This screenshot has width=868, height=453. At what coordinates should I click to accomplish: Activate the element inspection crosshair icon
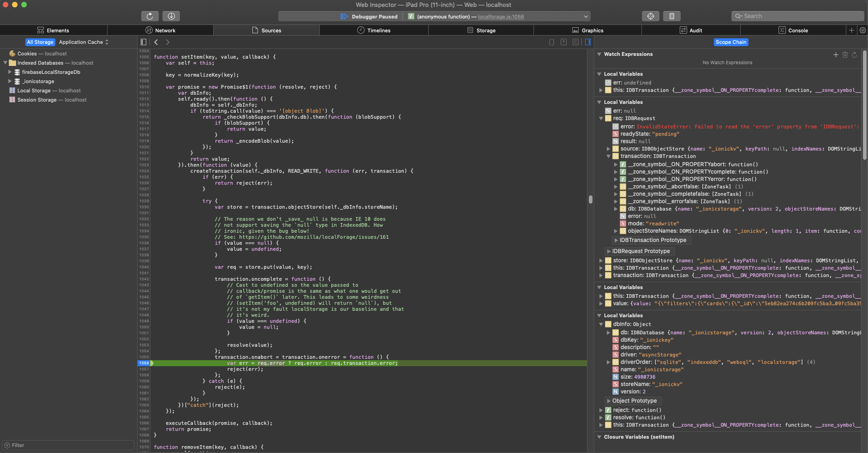coord(651,16)
